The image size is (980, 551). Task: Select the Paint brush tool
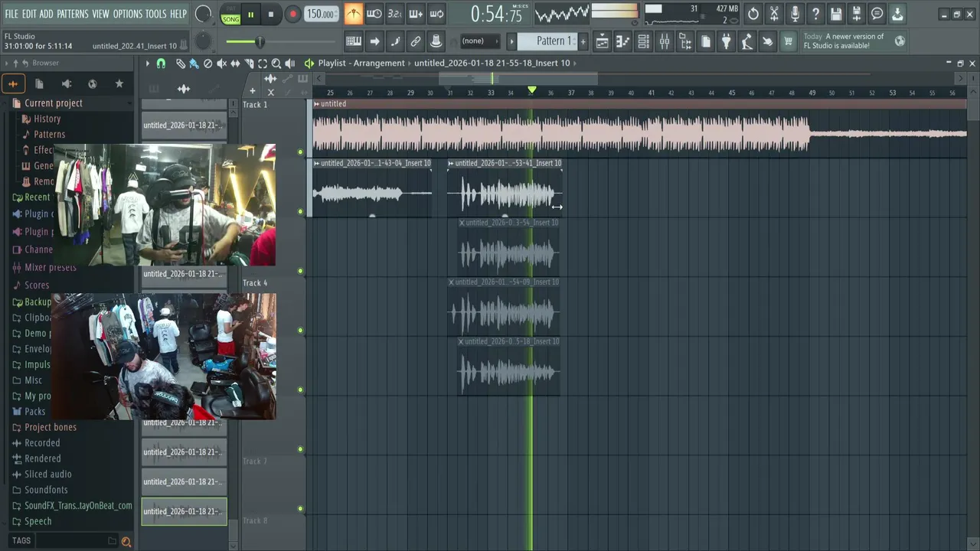point(194,64)
